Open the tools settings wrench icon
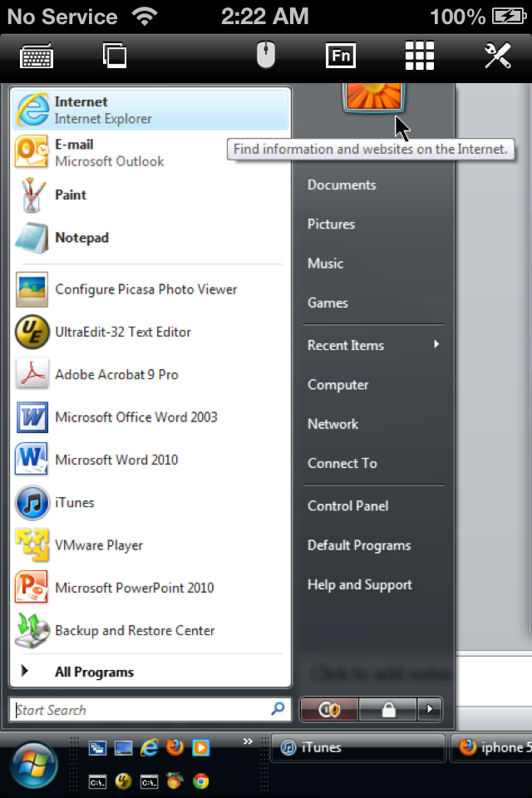The height and width of the screenshot is (798, 532). click(497, 55)
